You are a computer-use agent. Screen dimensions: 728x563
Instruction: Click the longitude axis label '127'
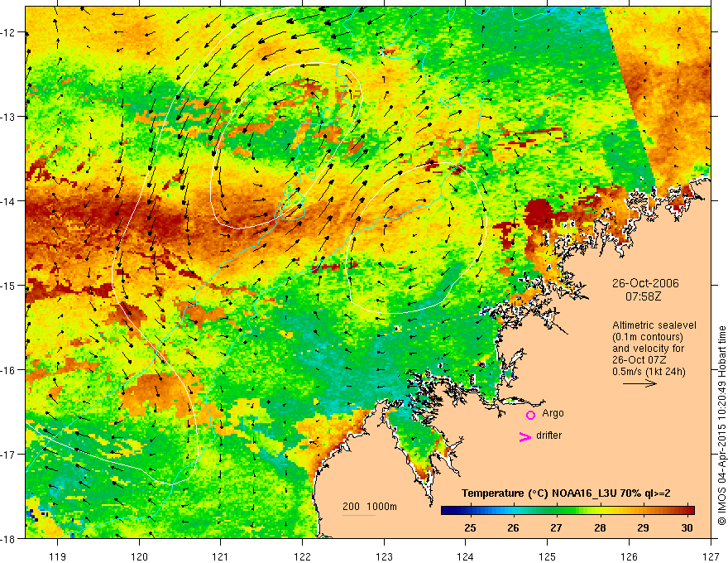pos(711,556)
